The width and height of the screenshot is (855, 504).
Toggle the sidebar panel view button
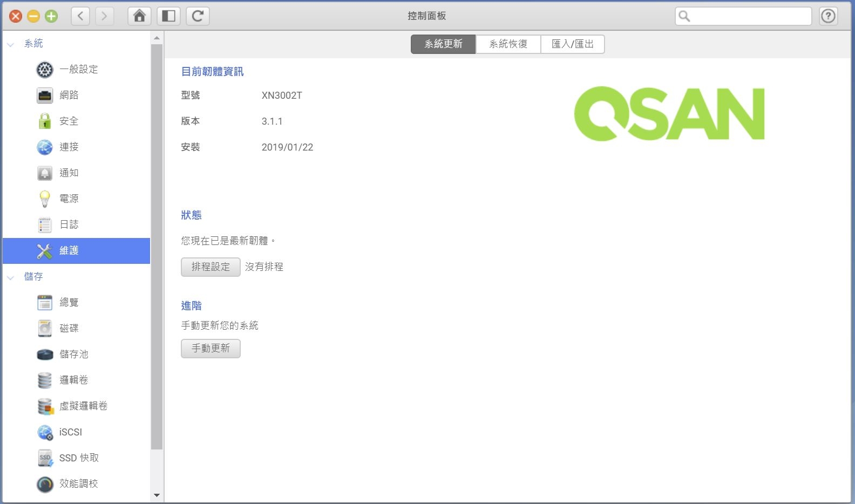[168, 16]
